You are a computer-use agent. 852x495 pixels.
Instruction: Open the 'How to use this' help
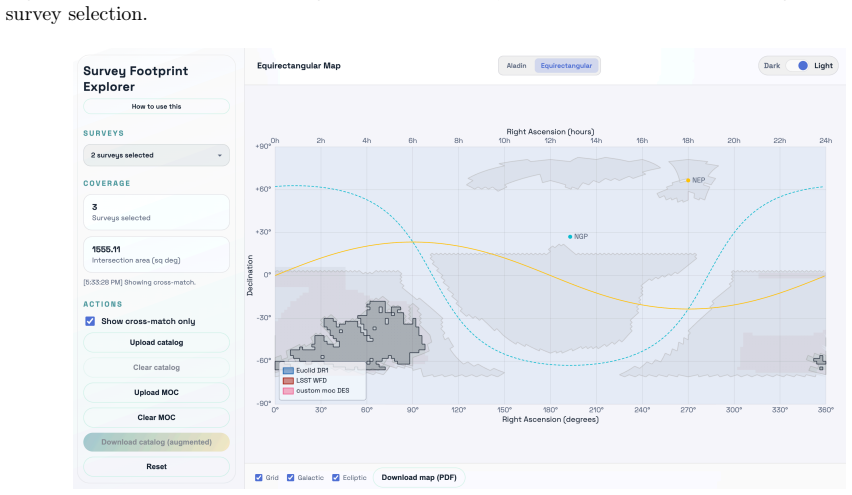(x=156, y=106)
